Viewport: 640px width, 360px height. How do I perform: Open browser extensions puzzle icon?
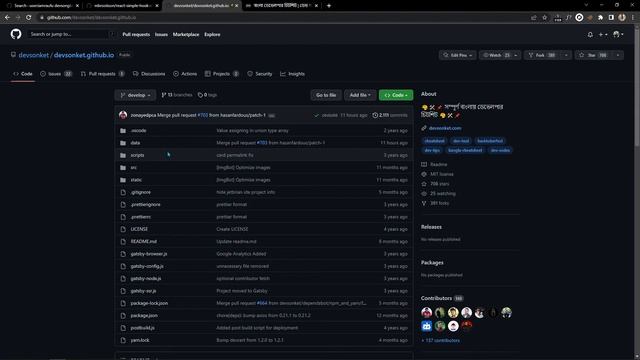600,18
